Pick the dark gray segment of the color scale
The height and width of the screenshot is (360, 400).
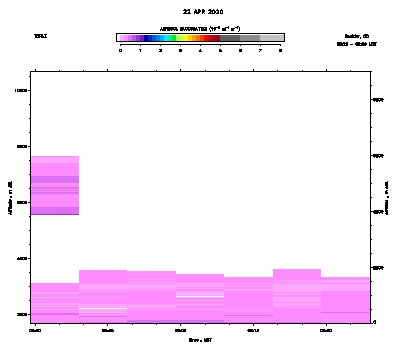point(230,38)
